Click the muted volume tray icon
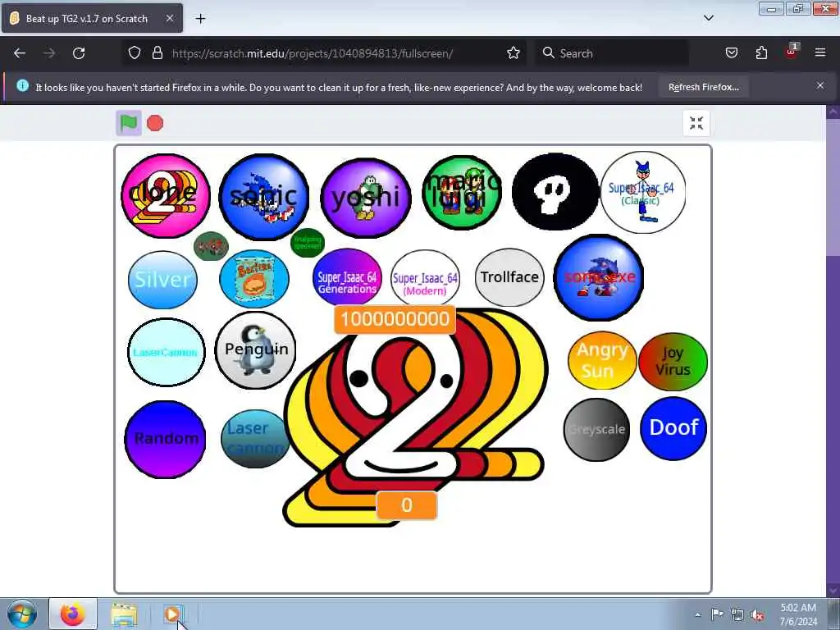Screen dimensions: 840x630 pyautogui.click(x=757, y=615)
